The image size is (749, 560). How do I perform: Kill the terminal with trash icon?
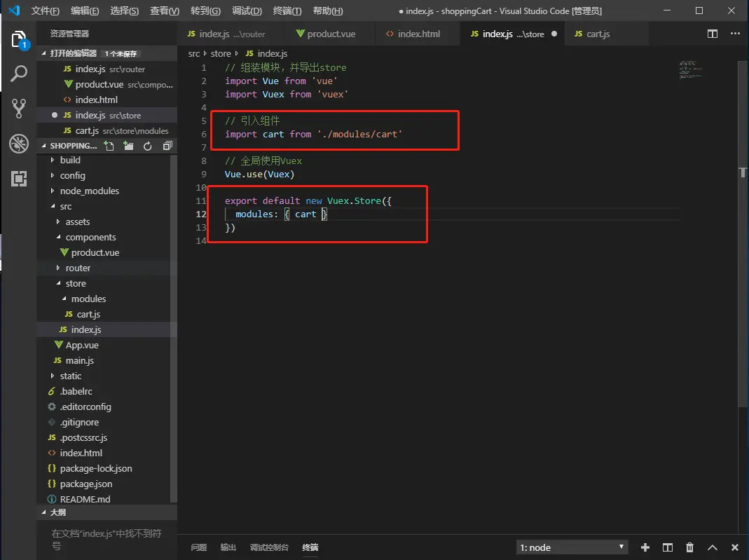pyautogui.click(x=689, y=547)
